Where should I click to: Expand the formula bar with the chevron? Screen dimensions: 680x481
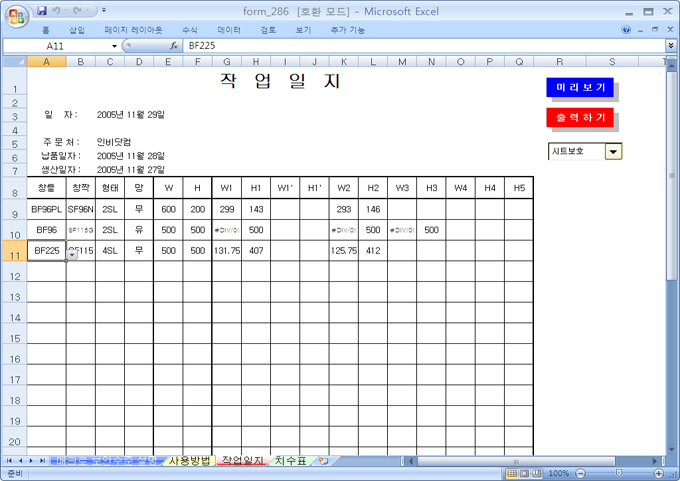670,46
